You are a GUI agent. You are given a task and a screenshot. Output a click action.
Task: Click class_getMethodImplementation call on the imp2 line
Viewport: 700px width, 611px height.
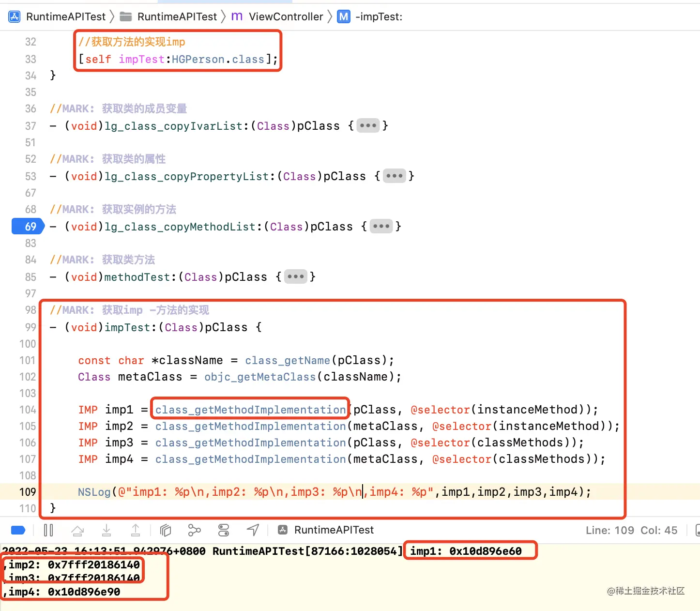(250, 426)
